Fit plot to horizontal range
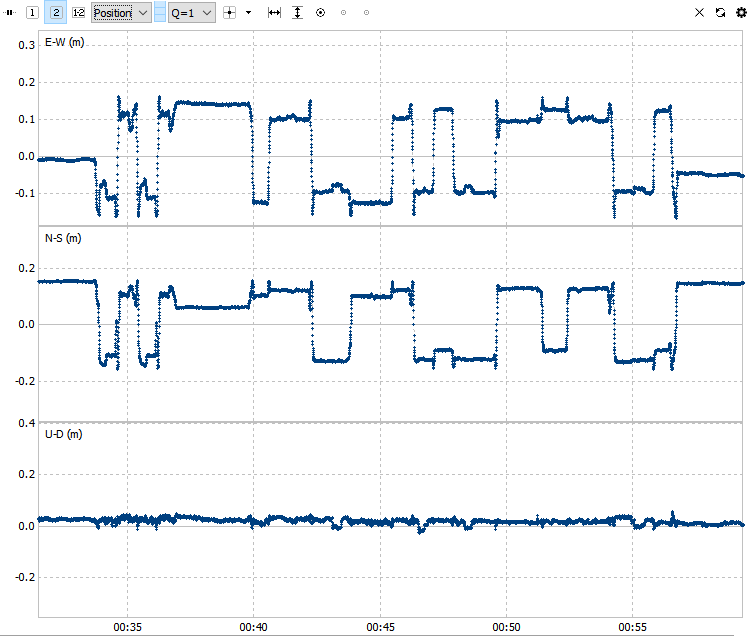The height and width of the screenshot is (637, 749). coord(274,13)
